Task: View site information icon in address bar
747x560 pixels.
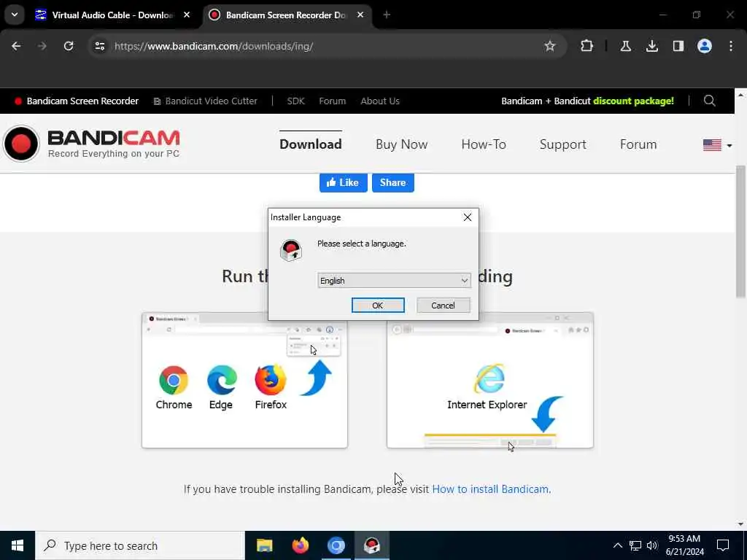Action: click(x=99, y=46)
